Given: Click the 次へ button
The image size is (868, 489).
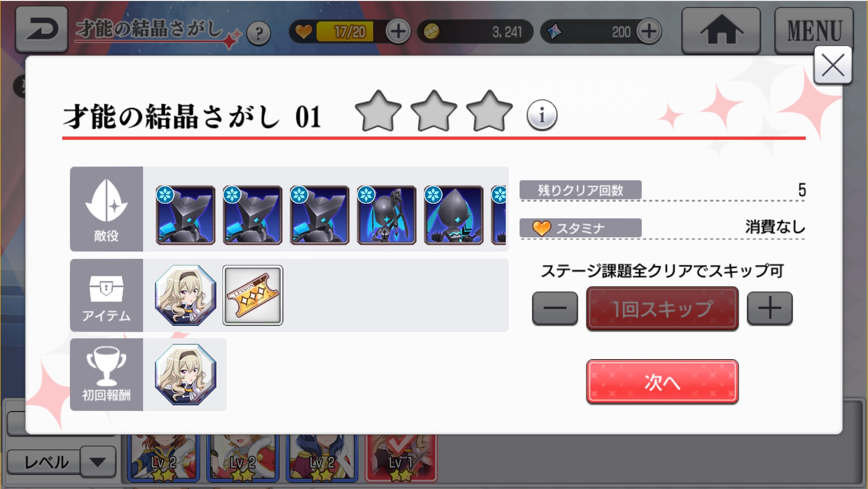Looking at the screenshot, I should [x=662, y=382].
